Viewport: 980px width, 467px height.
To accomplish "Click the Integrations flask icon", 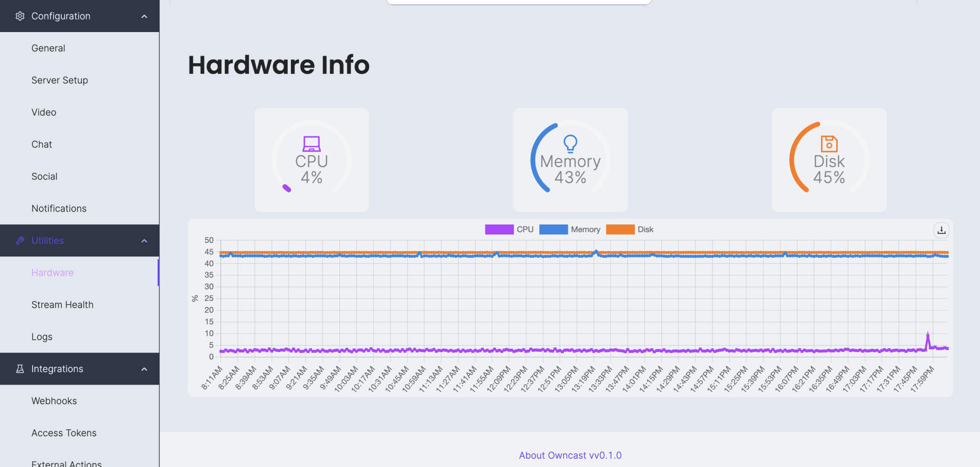I will 20,369.
